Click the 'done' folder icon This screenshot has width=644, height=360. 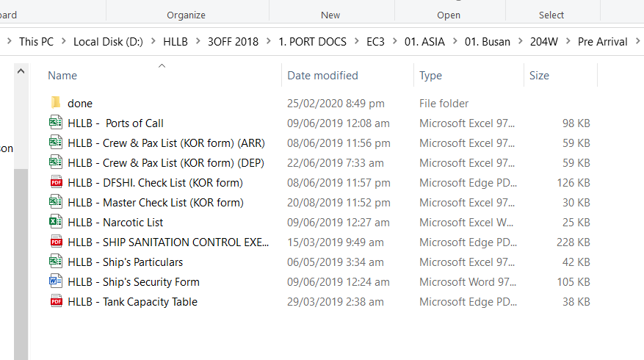56,103
